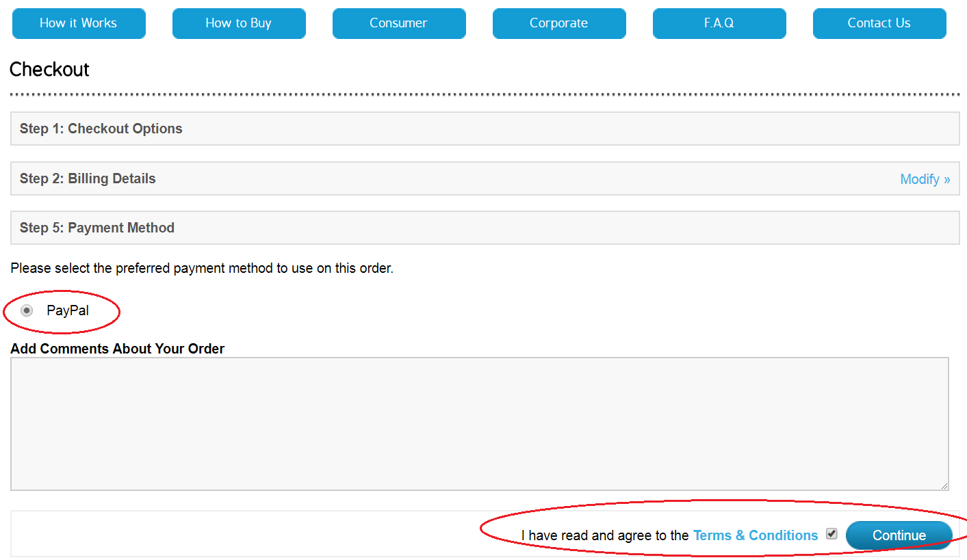Click the Continue button

click(x=899, y=535)
